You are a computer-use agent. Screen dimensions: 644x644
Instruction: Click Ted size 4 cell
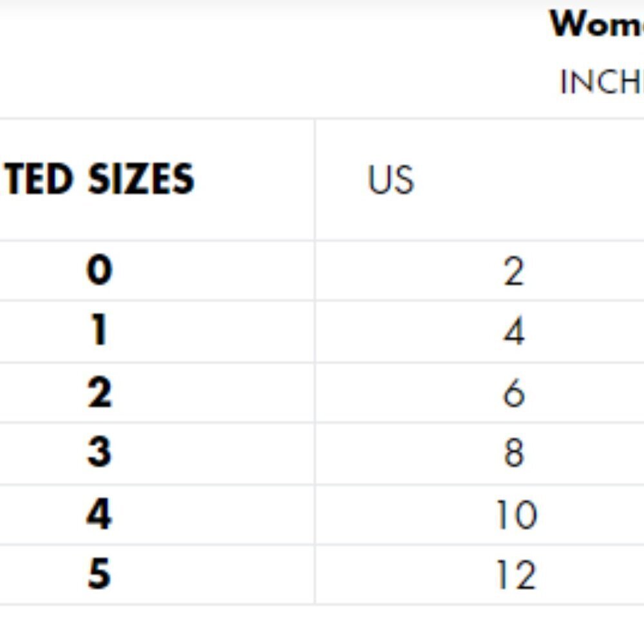[x=157, y=514]
